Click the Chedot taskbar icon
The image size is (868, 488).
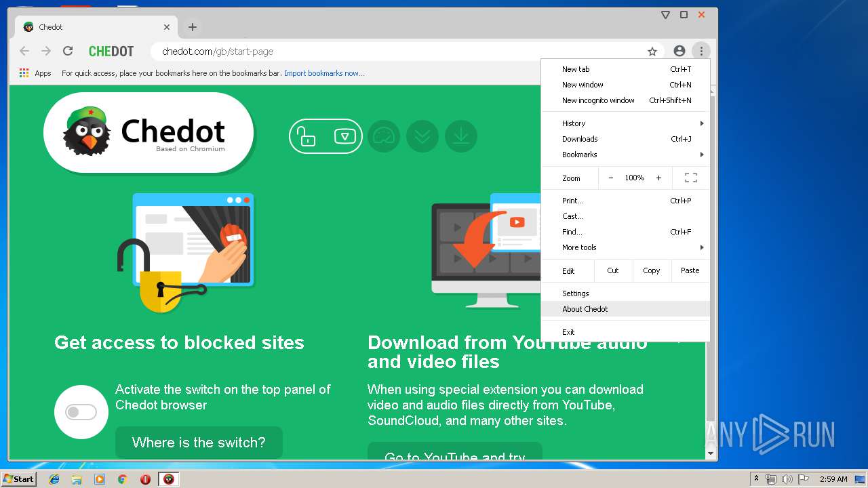coord(169,479)
